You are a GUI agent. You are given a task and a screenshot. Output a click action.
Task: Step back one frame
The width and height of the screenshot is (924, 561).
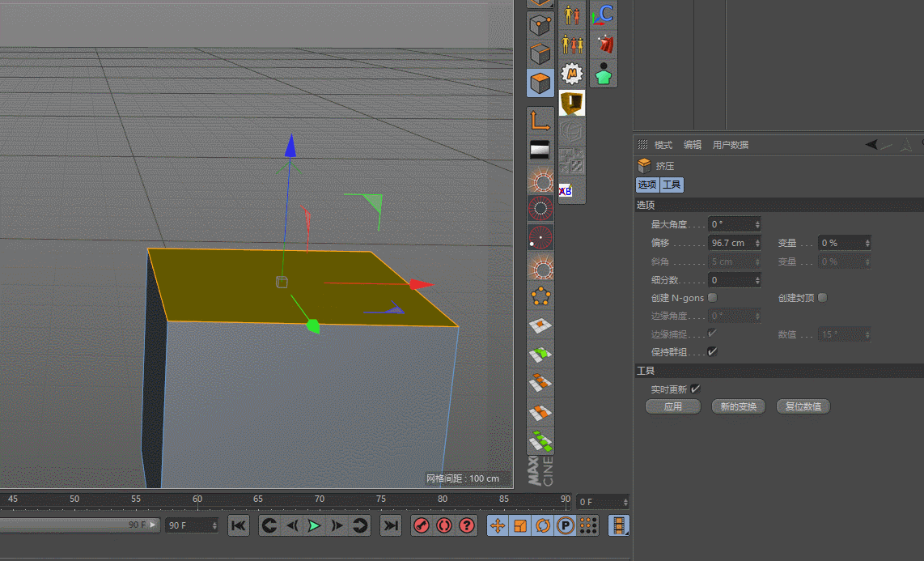pos(292,525)
